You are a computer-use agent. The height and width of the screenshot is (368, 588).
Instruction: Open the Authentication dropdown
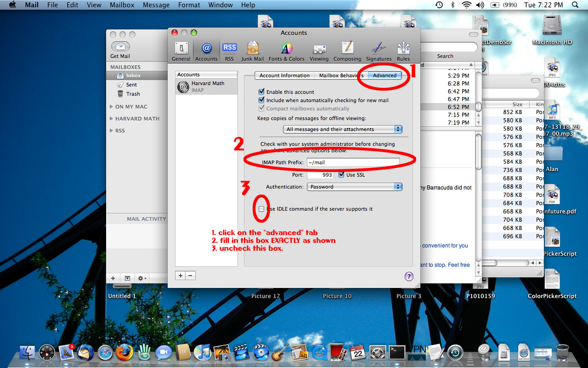pyautogui.click(x=355, y=187)
